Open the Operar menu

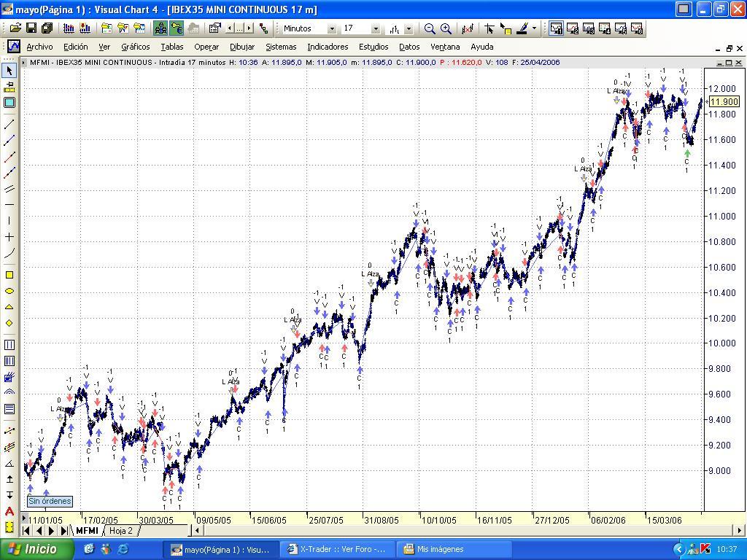click(206, 47)
